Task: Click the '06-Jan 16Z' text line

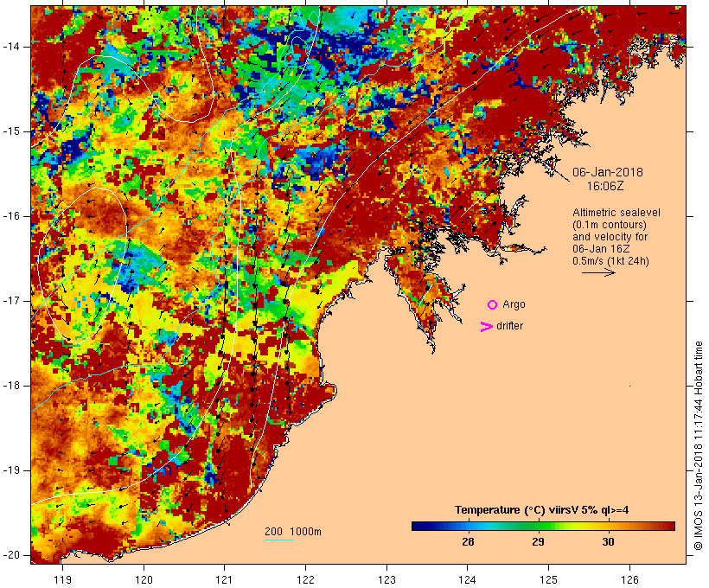Action: (x=602, y=249)
